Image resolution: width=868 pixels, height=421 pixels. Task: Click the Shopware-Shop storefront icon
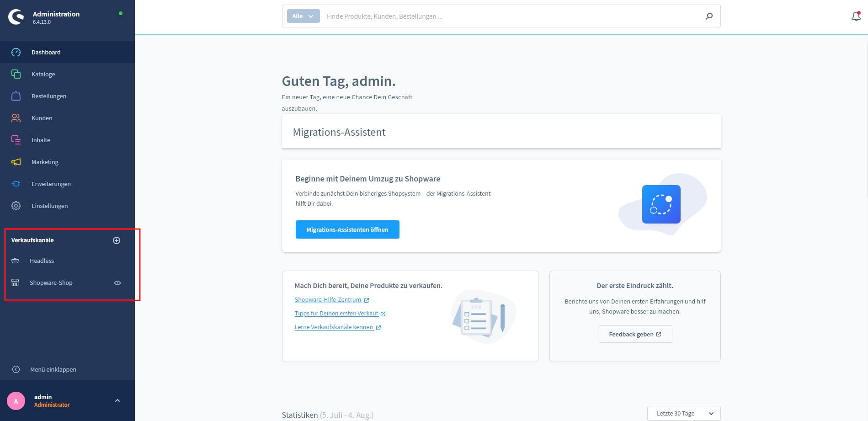click(15, 282)
